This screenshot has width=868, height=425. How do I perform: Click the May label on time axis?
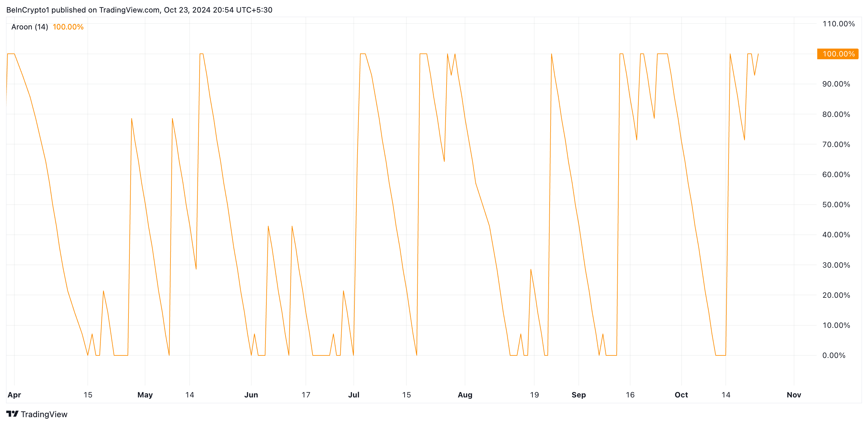point(145,395)
